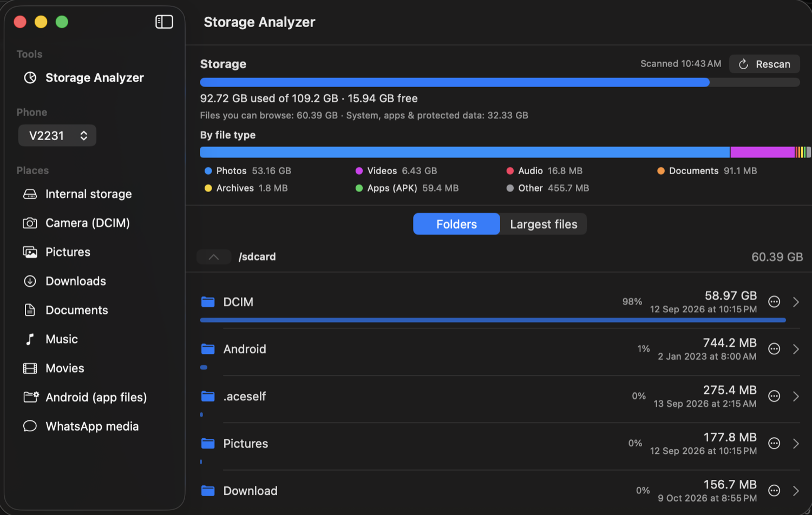Viewport: 812px width, 515px height.
Task: Open more options for .aceself folder
Action: point(775,396)
